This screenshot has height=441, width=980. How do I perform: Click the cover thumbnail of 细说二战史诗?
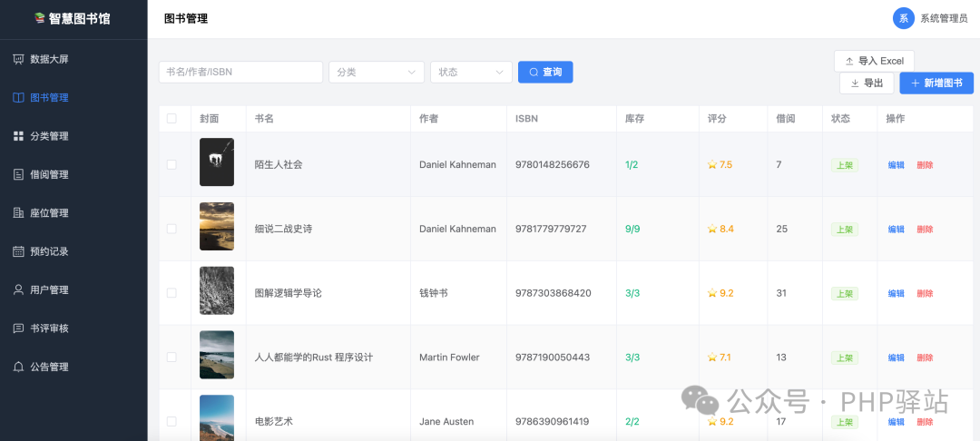click(217, 226)
